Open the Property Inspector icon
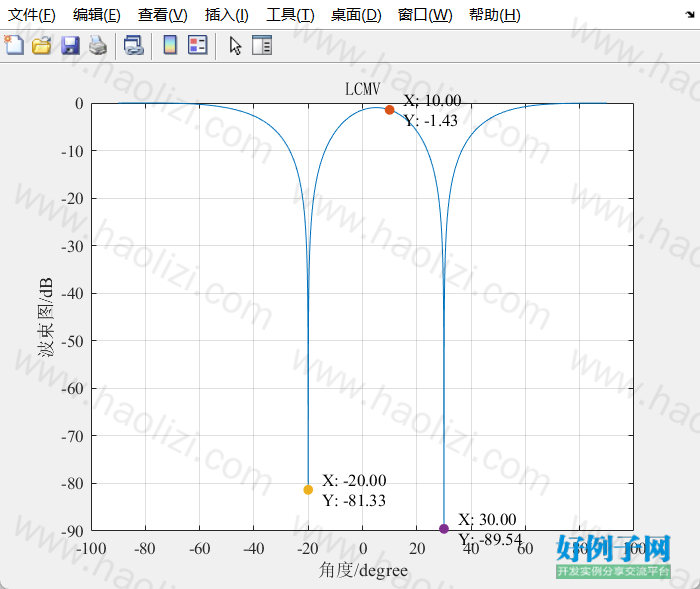Screen dimensions: 700x589 point(262,45)
